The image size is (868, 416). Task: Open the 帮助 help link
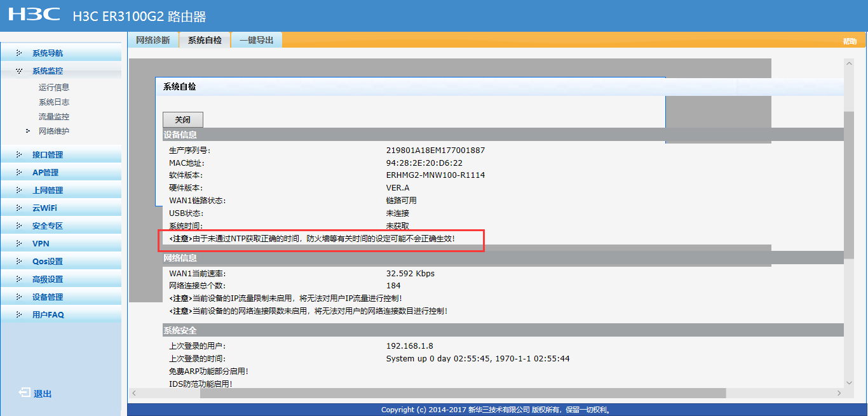pyautogui.click(x=850, y=41)
